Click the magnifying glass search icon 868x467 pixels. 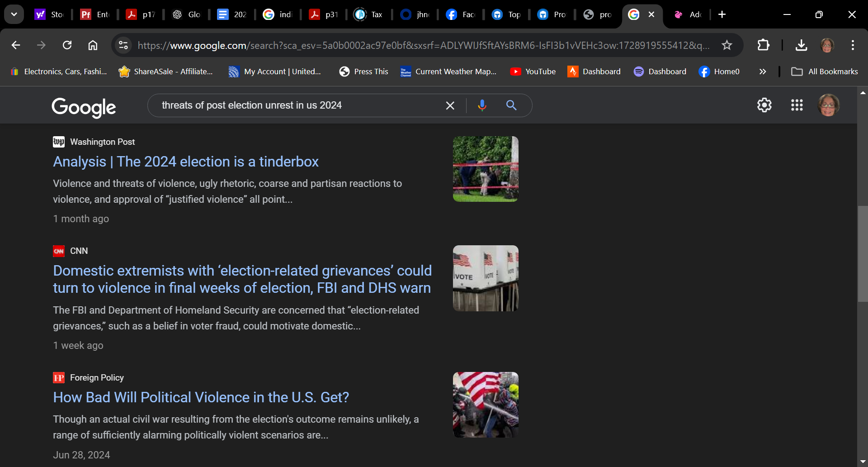tap(511, 105)
